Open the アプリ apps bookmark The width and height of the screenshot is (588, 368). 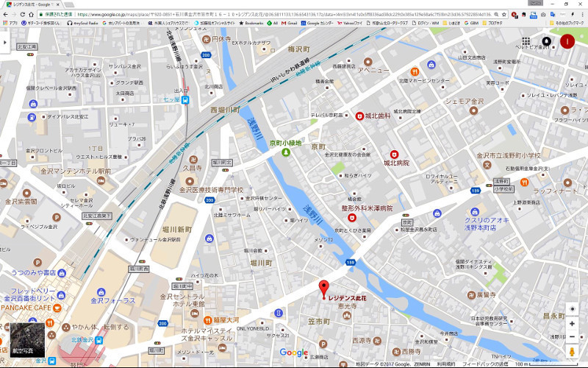(x=10, y=23)
